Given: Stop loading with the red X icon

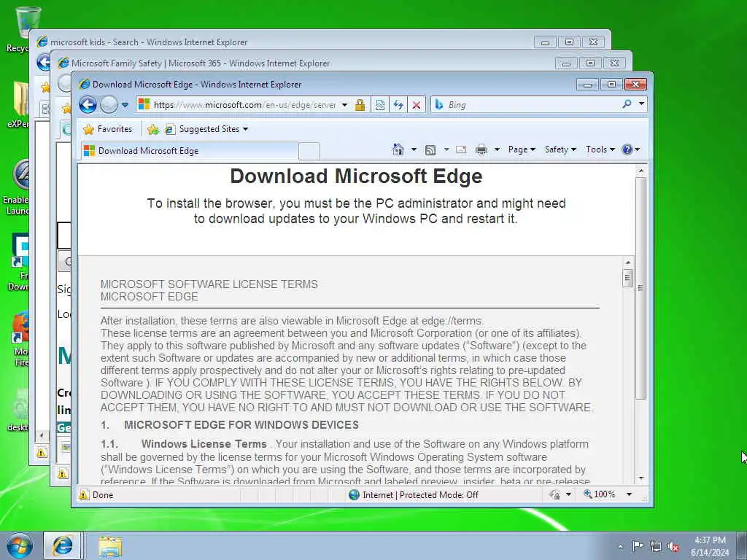Looking at the screenshot, I should tap(417, 105).
